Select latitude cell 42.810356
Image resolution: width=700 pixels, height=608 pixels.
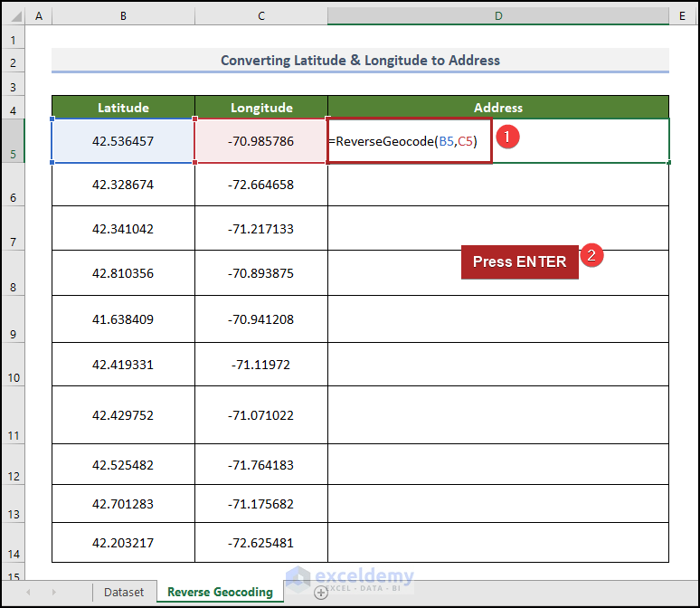tap(123, 273)
